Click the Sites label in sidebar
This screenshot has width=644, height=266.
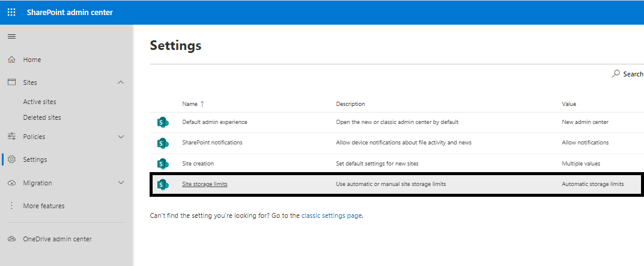click(x=30, y=82)
